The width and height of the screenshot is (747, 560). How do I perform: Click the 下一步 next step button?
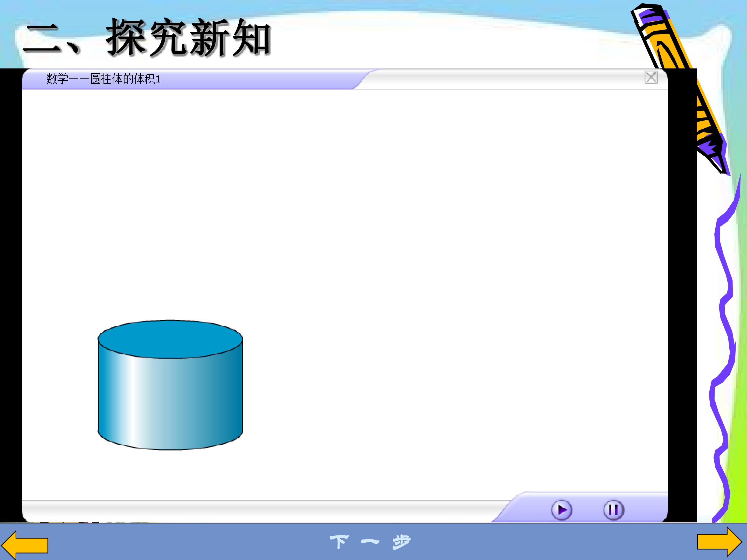coord(370,542)
